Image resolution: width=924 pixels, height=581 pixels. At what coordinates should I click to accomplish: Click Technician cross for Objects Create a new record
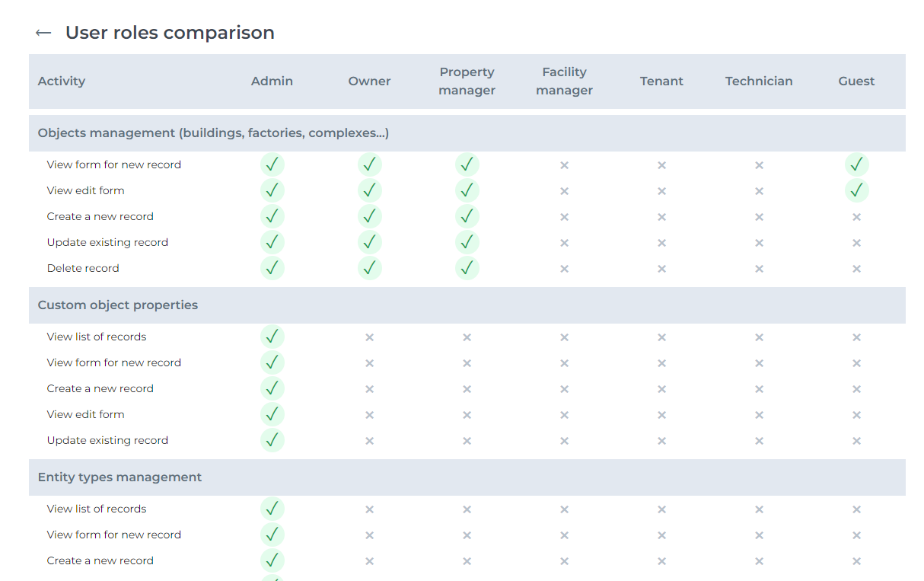[759, 217]
